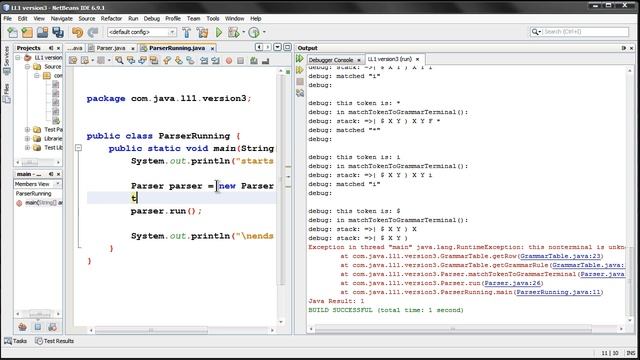The image size is (640, 360).
Task: Toggle Highlight Search in editor toolbar
Action: pyautogui.click(x=154, y=60)
